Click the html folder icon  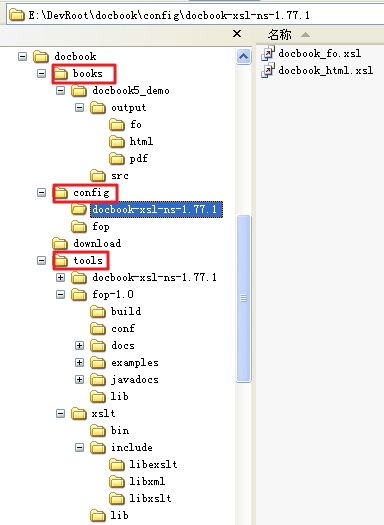tap(117, 142)
